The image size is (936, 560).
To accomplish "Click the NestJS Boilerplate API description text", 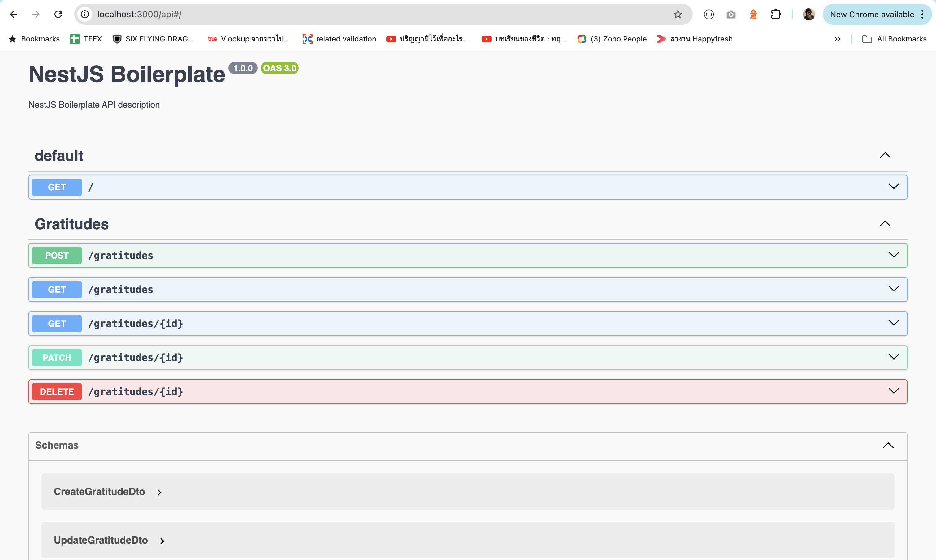I will click(94, 105).
